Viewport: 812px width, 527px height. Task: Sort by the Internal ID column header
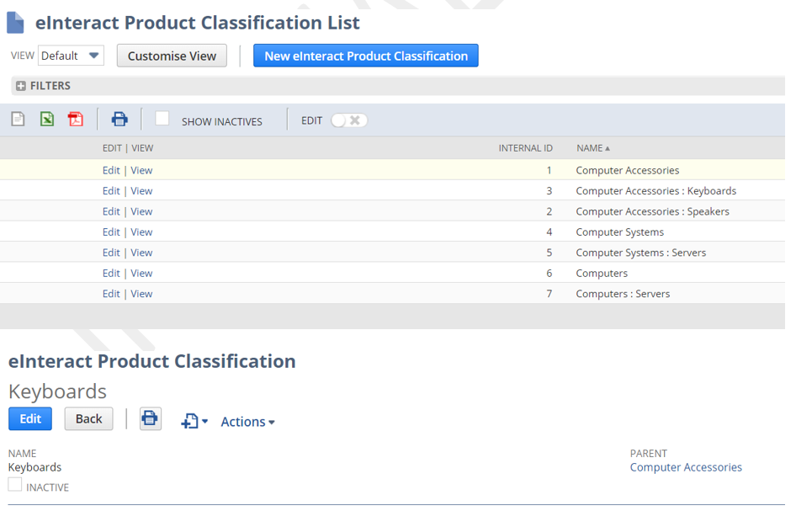pyautogui.click(x=525, y=148)
